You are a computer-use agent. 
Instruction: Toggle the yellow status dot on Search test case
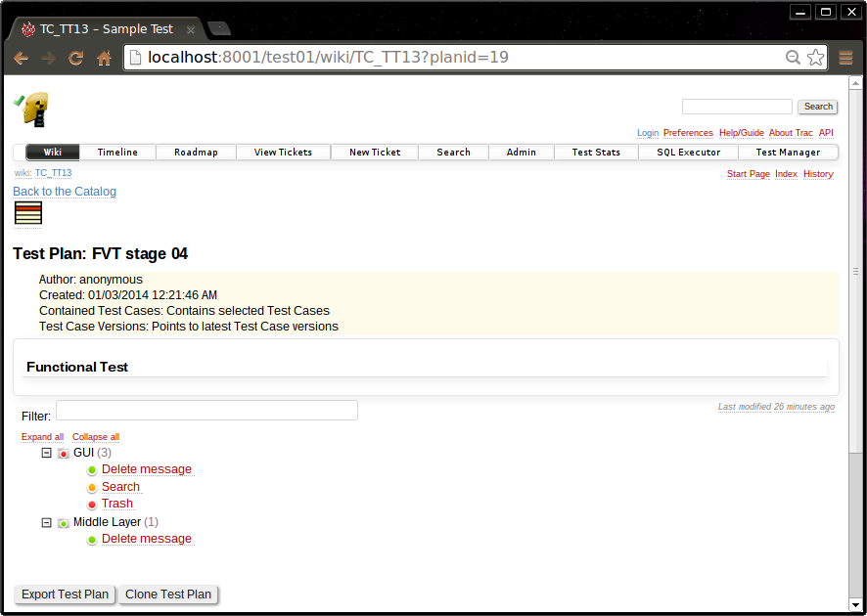(91, 487)
